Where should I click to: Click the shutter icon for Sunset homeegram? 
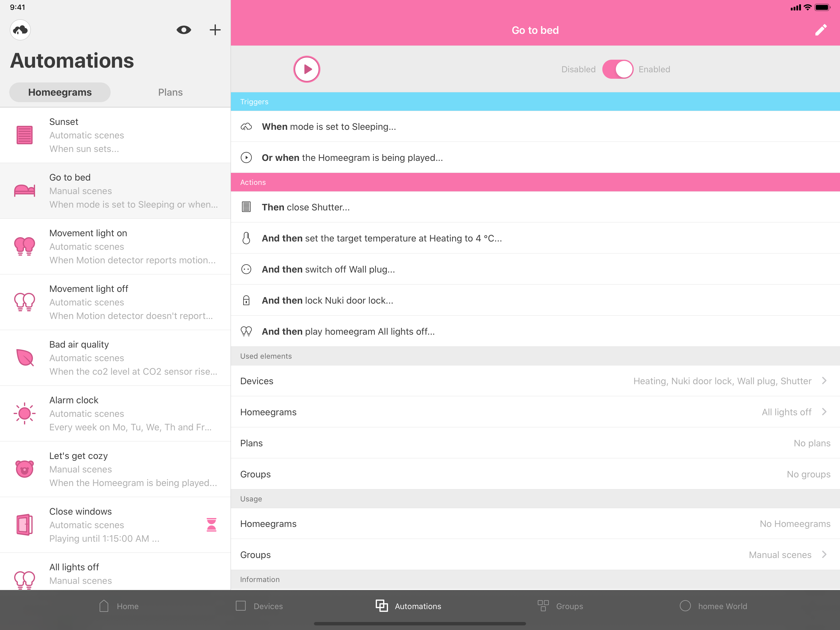25,135
